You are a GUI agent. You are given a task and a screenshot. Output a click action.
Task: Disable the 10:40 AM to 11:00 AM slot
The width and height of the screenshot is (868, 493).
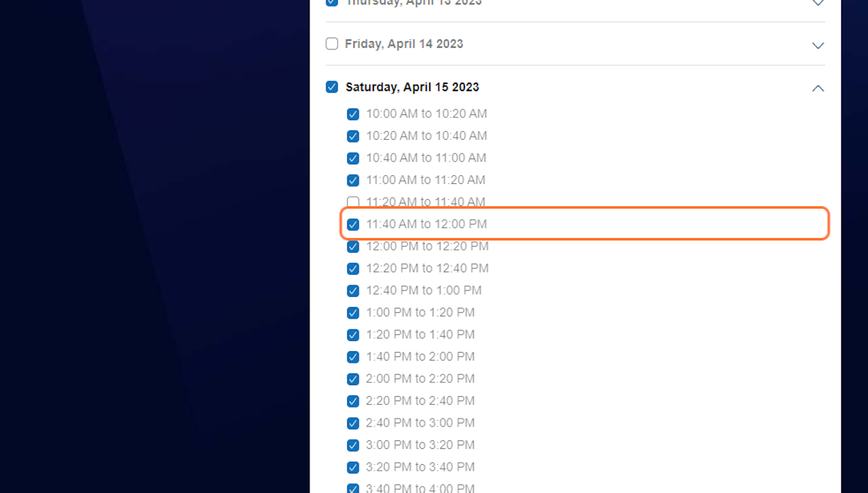click(x=353, y=158)
